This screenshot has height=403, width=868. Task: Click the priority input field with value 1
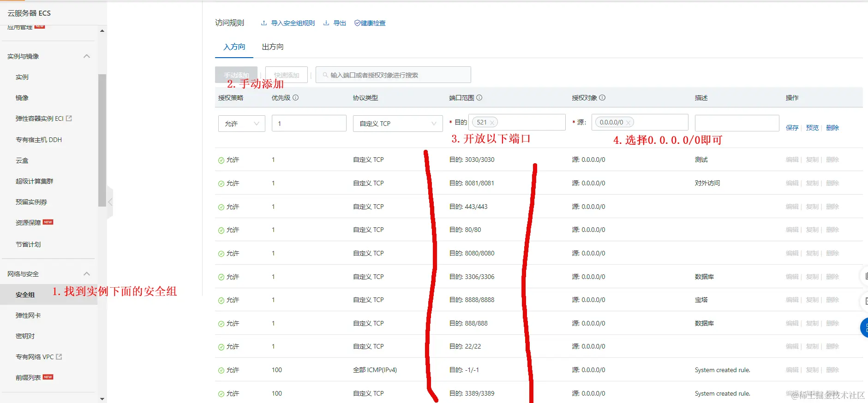tap(309, 124)
